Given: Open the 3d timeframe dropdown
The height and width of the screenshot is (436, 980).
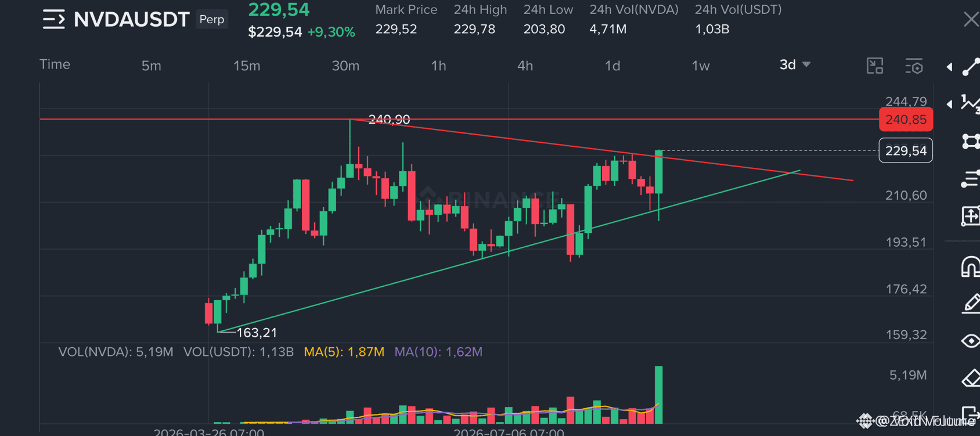Looking at the screenshot, I should [x=794, y=64].
